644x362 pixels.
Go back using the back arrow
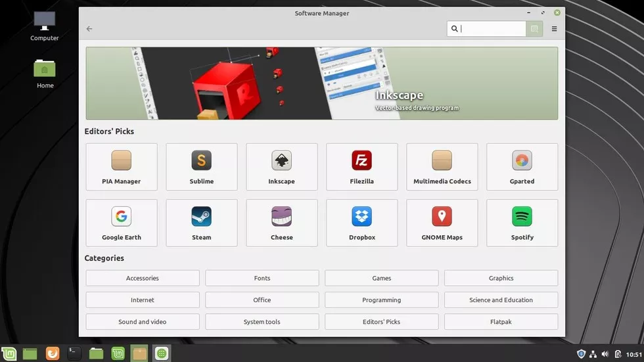point(89,29)
